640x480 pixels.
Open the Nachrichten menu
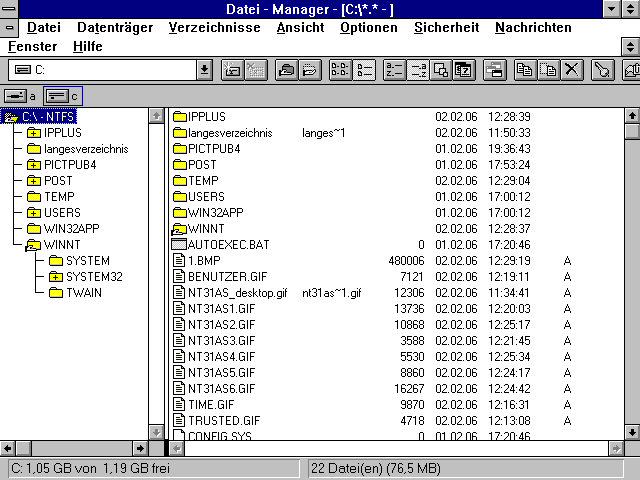[533, 27]
